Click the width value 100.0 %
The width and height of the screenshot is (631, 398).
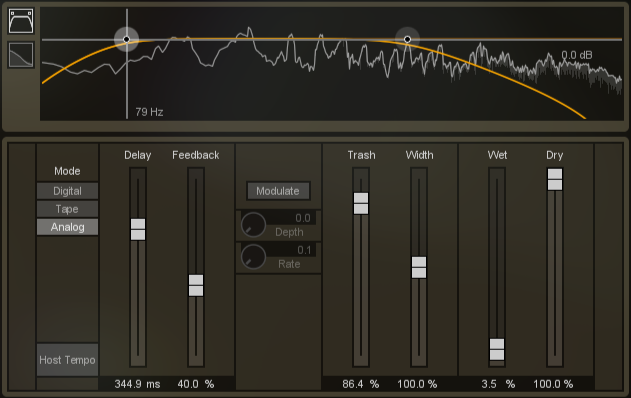coord(417,384)
